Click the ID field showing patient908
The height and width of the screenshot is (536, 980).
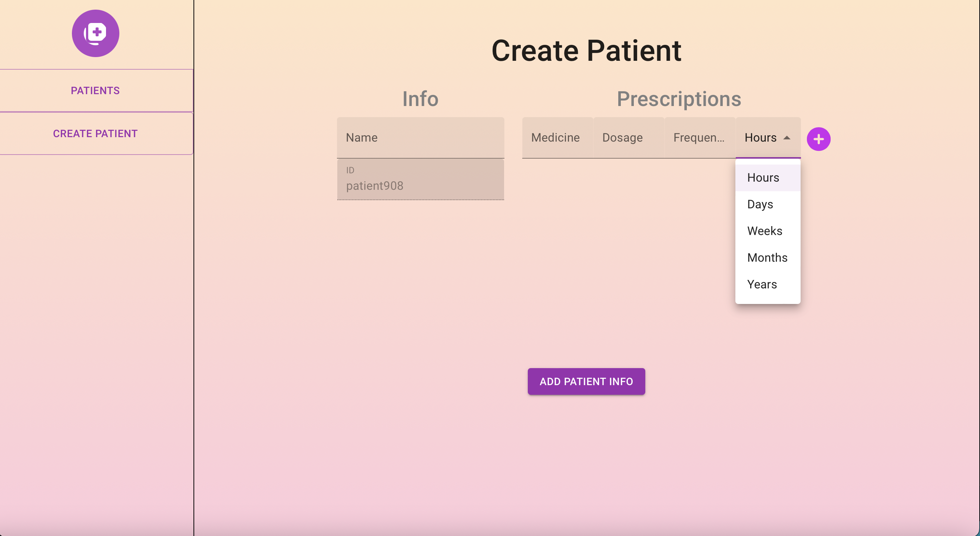[420, 179]
